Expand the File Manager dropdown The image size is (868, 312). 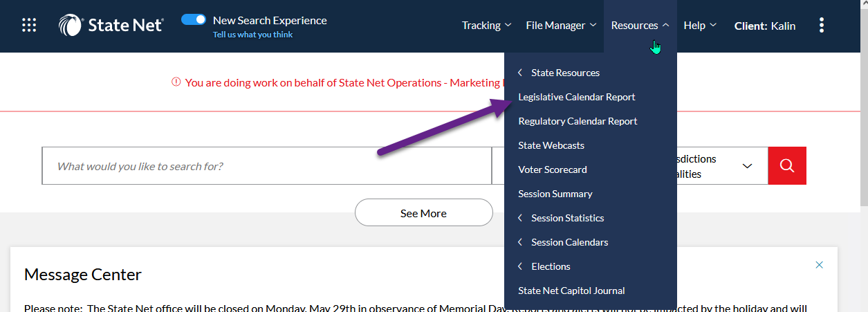pos(560,26)
